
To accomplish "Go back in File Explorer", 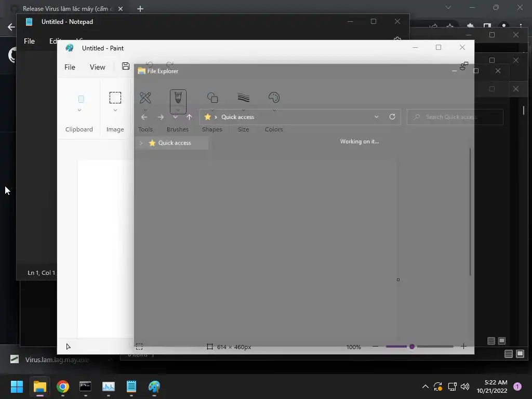I will (144, 117).
